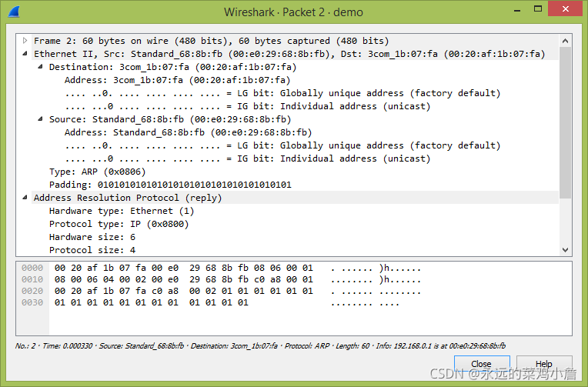Click the Protocol: ARP status text
This screenshot has height=387, width=588.
pyautogui.click(x=307, y=345)
